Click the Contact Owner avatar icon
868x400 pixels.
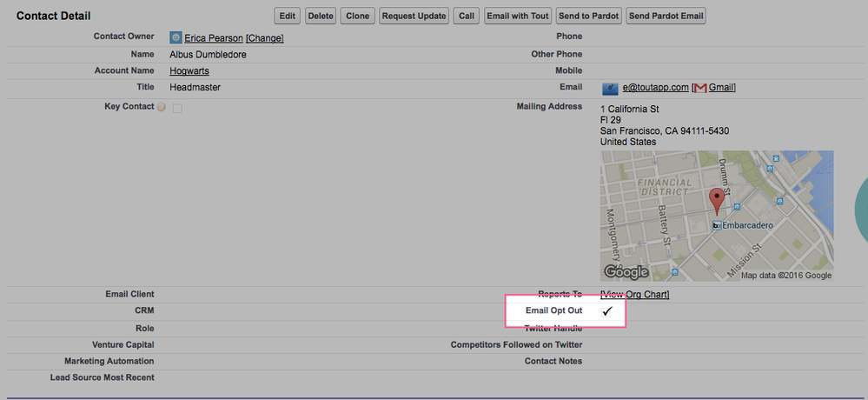[176, 37]
